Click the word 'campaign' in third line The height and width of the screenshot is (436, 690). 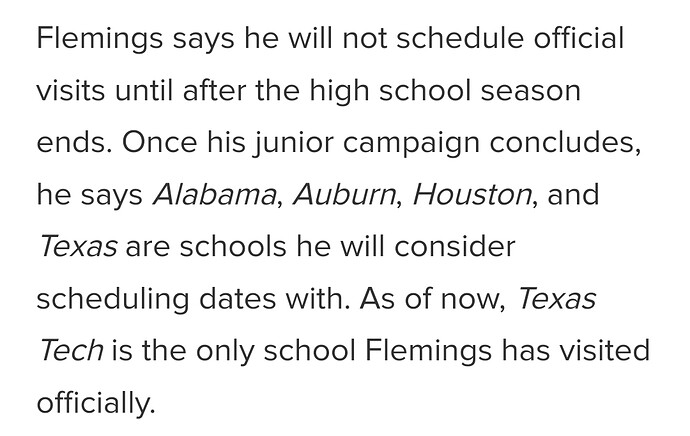click(x=411, y=144)
